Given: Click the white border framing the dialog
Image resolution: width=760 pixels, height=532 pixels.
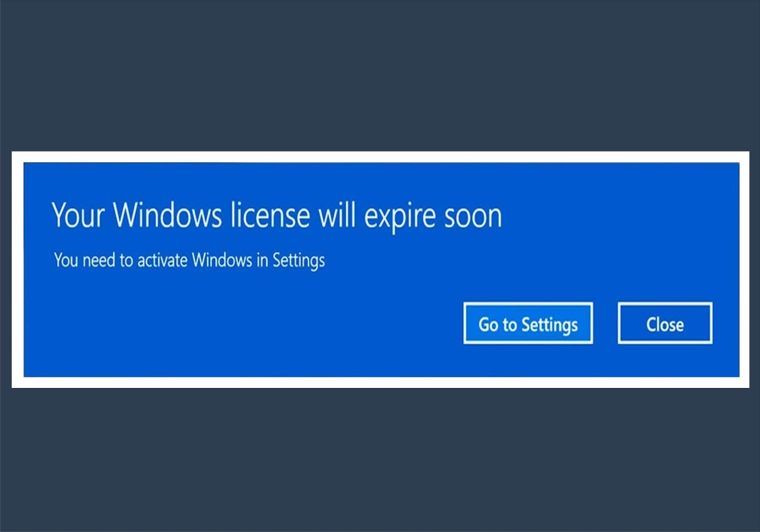Looking at the screenshot, I should tap(380, 157).
